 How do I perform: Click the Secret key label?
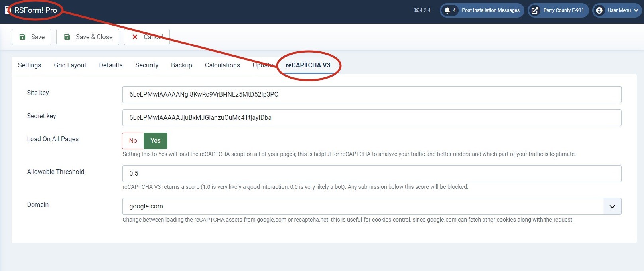pyautogui.click(x=41, y=116)
